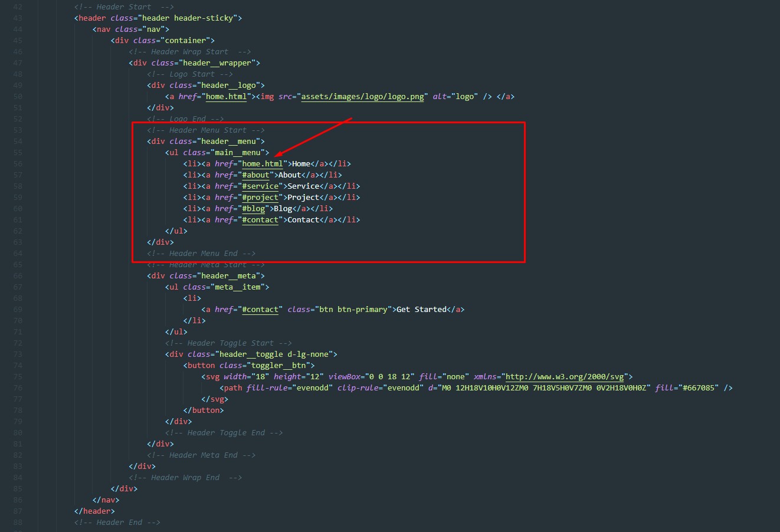Click line number 88 in the gutter
This screenshot has height=532, width=780.
pyautogui.click(x=17, y=523)
